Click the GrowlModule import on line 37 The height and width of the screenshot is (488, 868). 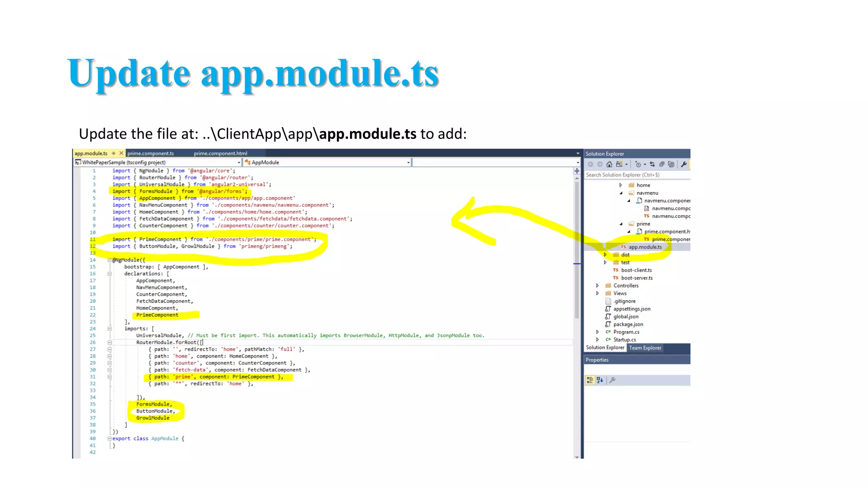click(x=153, y=418)
